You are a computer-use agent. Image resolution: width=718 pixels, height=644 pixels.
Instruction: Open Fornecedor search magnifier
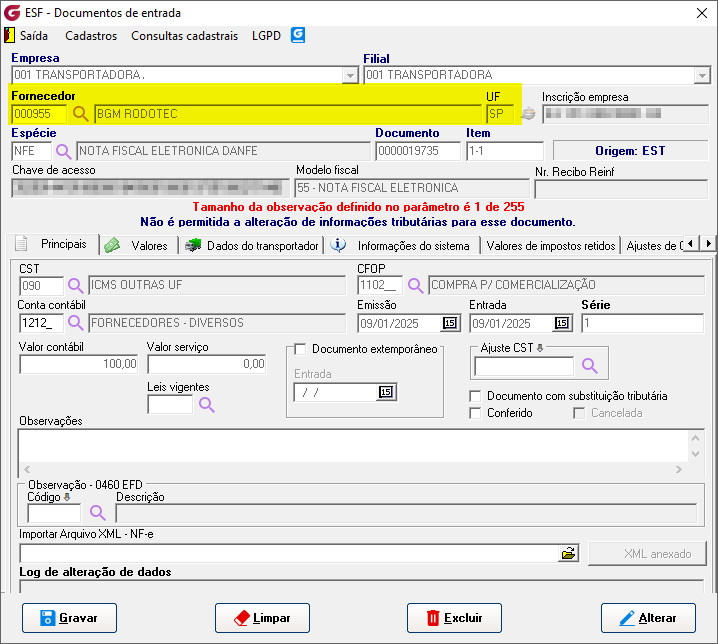pyautogui.click(x=81, y=114)
